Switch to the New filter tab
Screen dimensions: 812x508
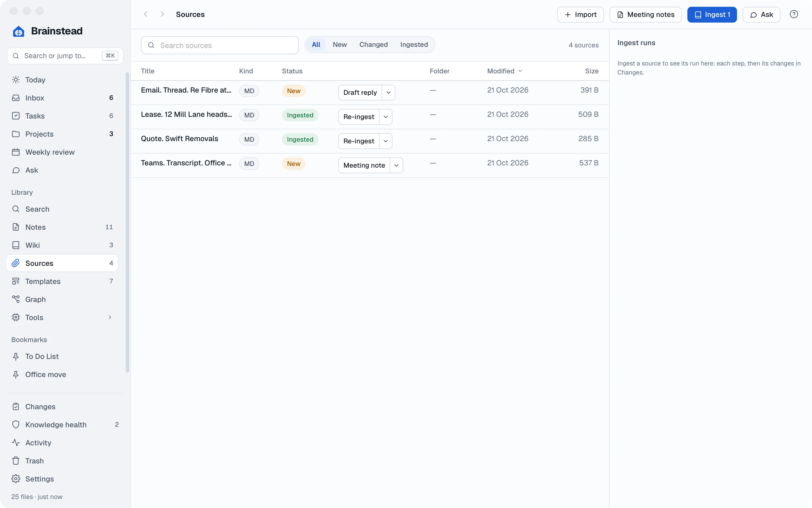(339, 45)
